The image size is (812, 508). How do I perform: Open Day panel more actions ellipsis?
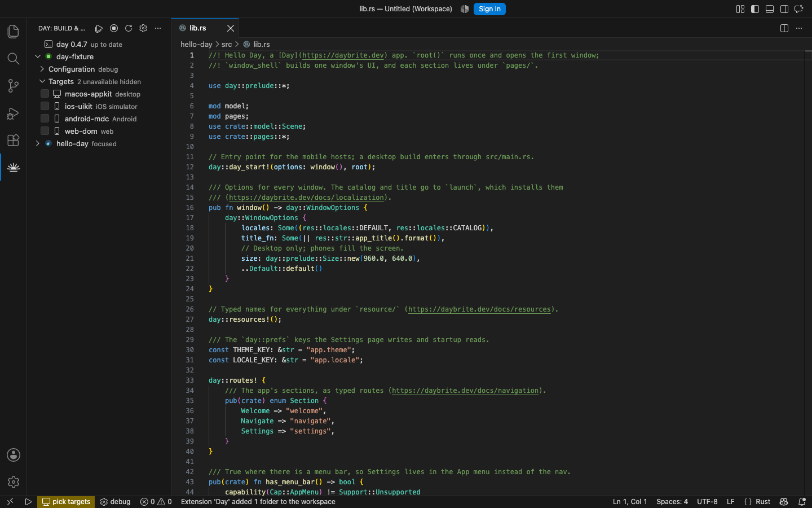click(158, 28)
